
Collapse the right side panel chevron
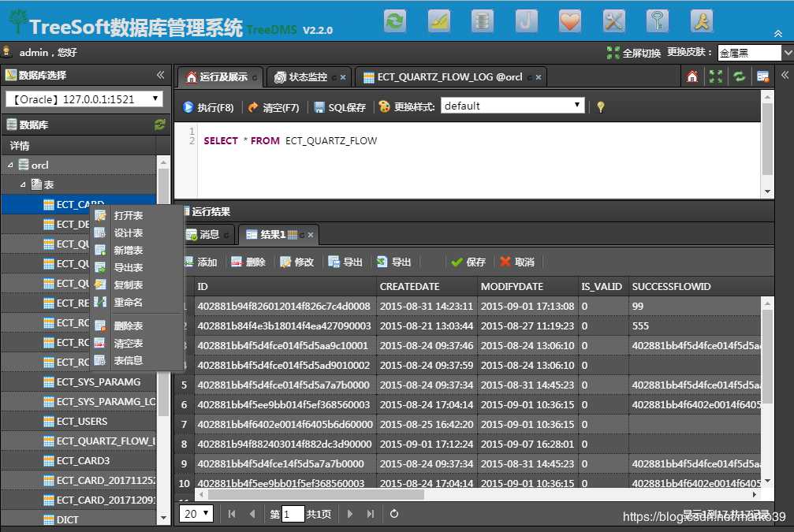pyautogui.click(x=785, y=75)
